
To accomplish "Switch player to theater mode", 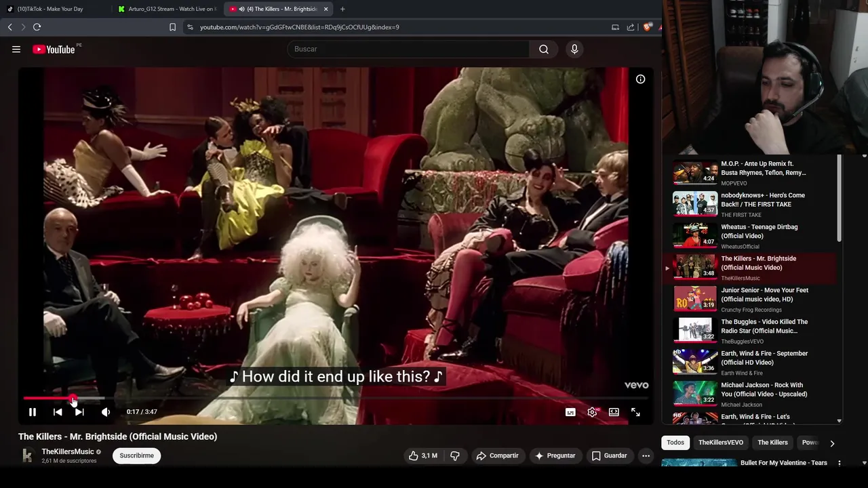I will tap(614, 412).
